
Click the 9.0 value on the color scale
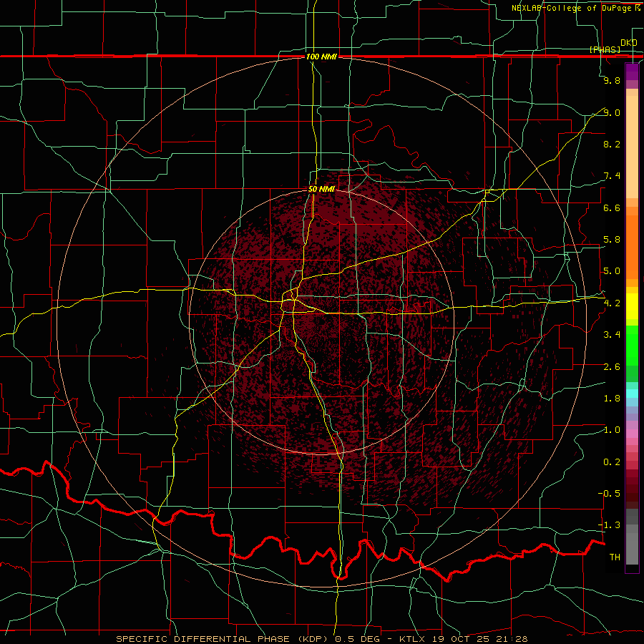612,112
